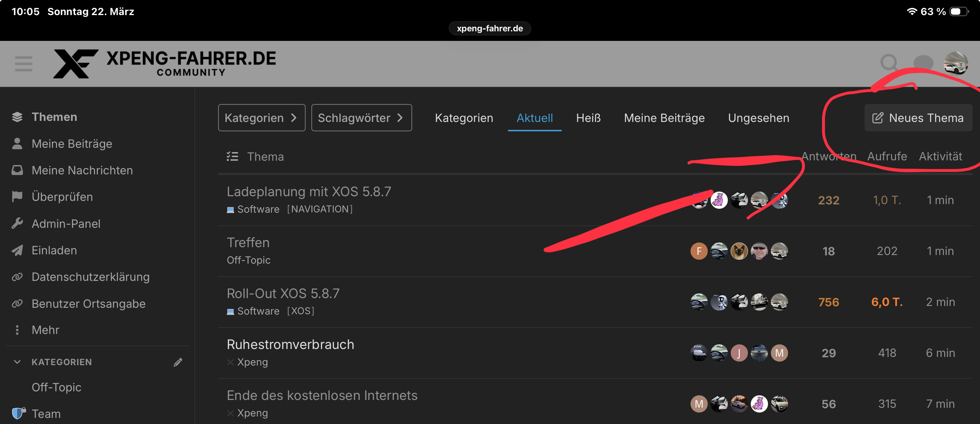Click the Neues Thema button
The height and width of the screenshot is (424, 980).
pyautogui.click(x=918, y=118)
